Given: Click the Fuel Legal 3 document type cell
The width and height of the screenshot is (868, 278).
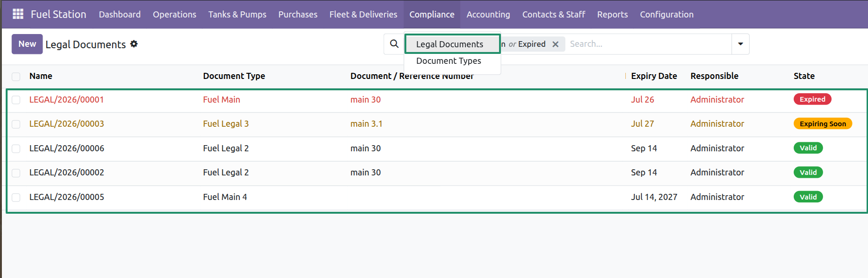Looking at the screenshot, I should click(x=226, y=124).
